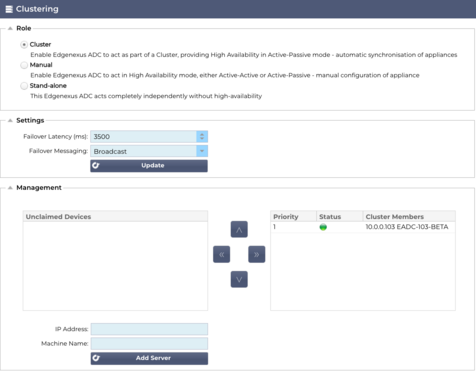Select the Stand-alone role radio button
The image size is (476, 372).
pyautogui.click(x=24, y=86)
